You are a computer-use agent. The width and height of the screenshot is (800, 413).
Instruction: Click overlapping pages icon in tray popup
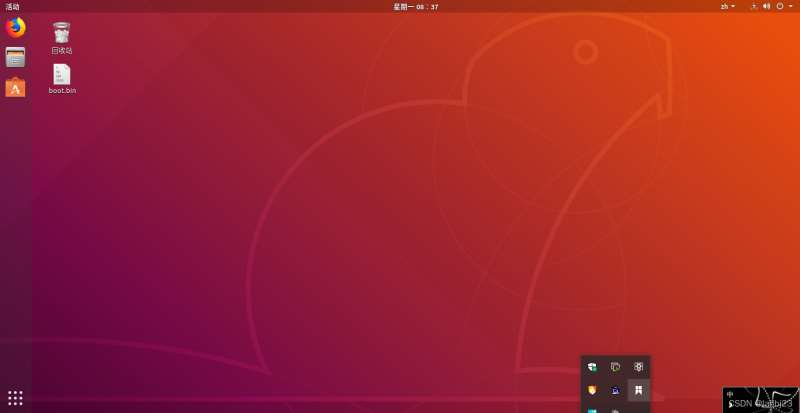pyautogui.click(x=615, y=367)
